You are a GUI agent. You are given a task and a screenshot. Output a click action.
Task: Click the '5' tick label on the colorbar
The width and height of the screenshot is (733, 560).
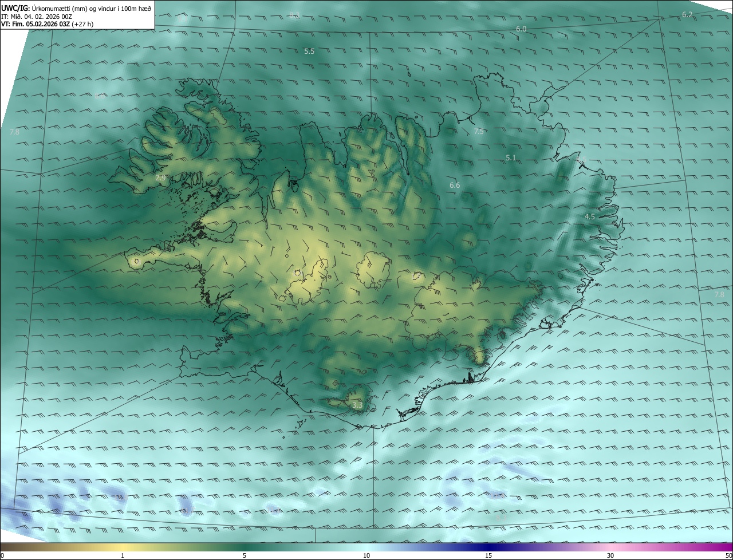245,555
